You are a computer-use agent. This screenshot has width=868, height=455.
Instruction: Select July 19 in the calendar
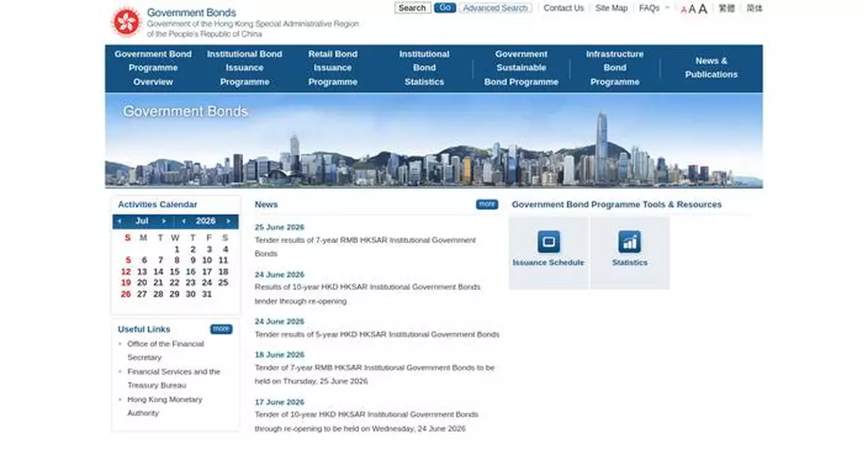point(126,283)
